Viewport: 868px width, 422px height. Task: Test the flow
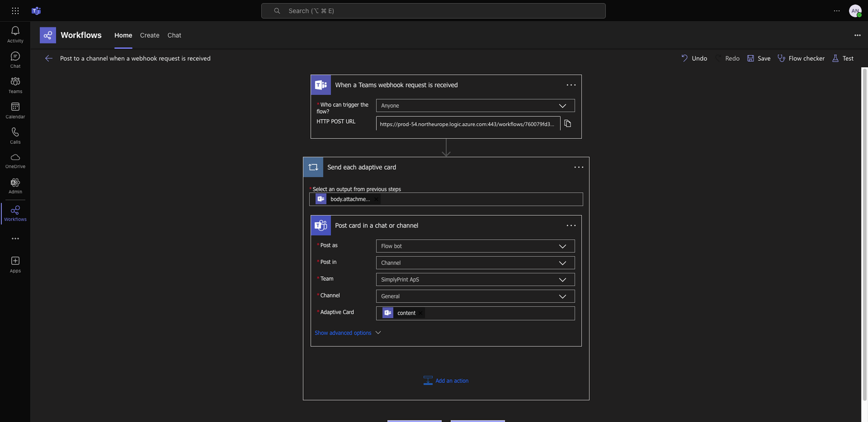pyautogui.click(x=843, y=59)
